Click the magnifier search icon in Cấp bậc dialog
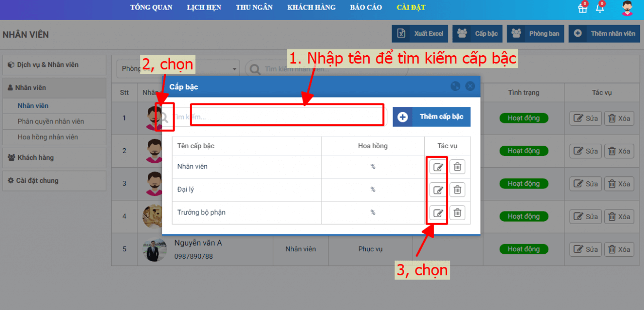 point(164,117)
